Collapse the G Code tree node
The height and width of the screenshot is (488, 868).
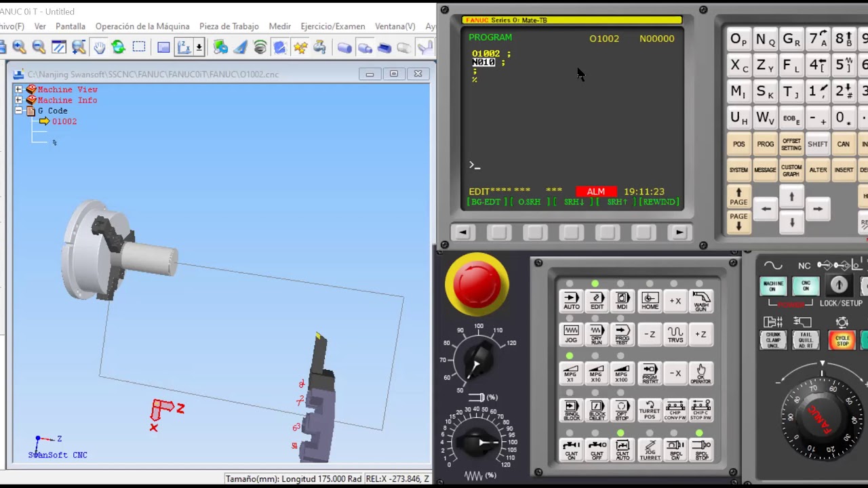[x=18, y=110]
